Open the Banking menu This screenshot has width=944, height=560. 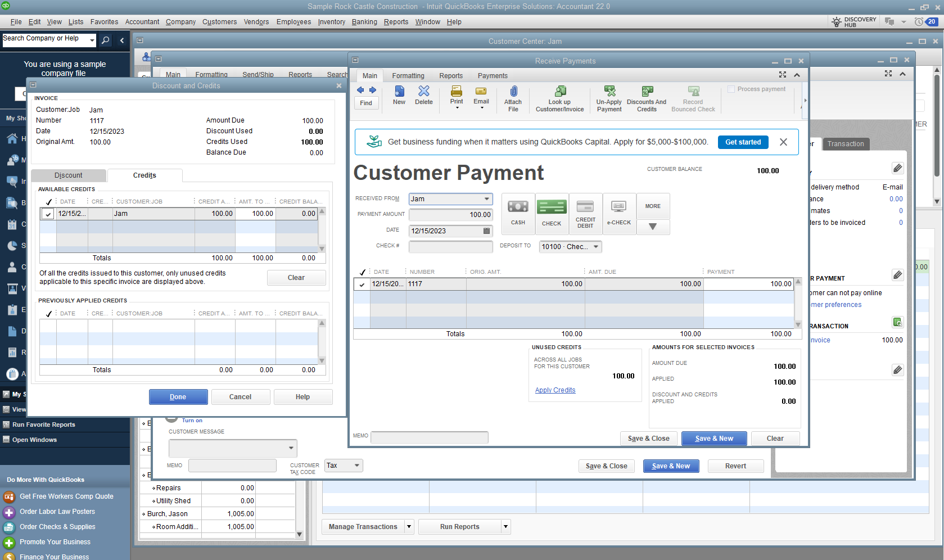coord(364,22)
